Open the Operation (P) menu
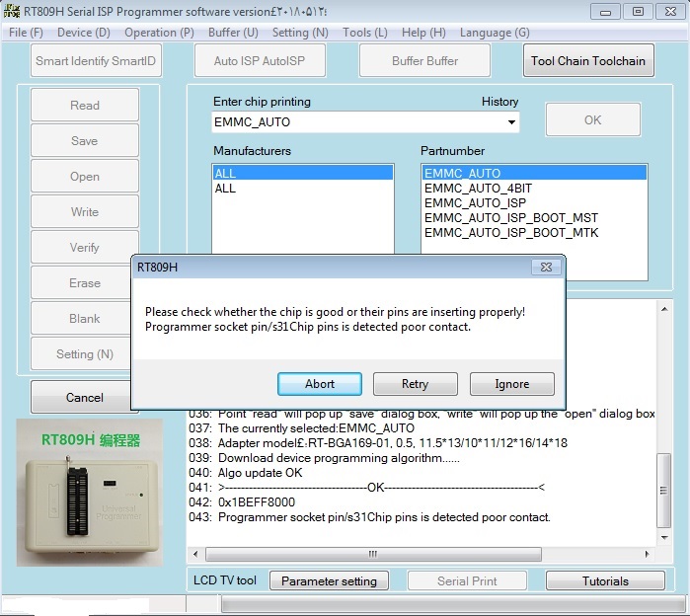The height and width of the screenshot is (616, 690). coord(159,33)
